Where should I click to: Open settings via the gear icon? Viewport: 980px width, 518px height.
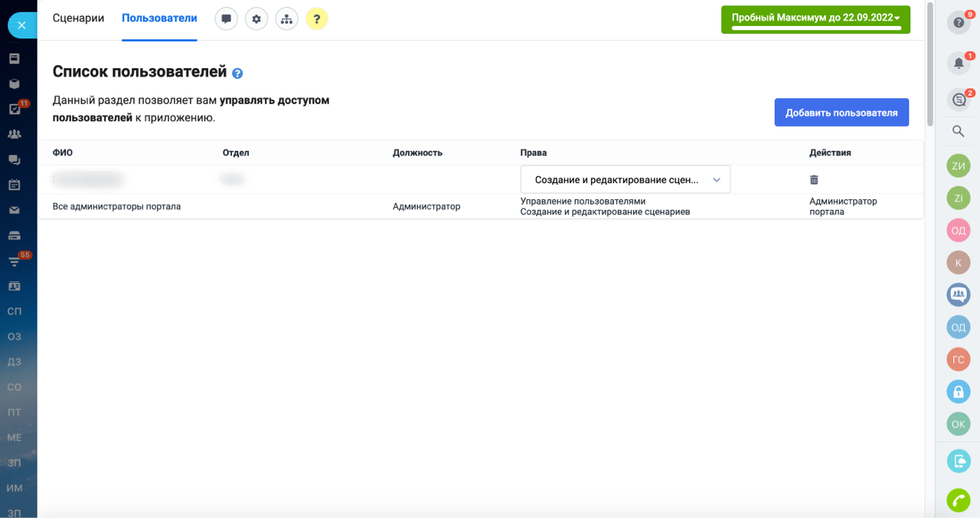coord(256,19)
